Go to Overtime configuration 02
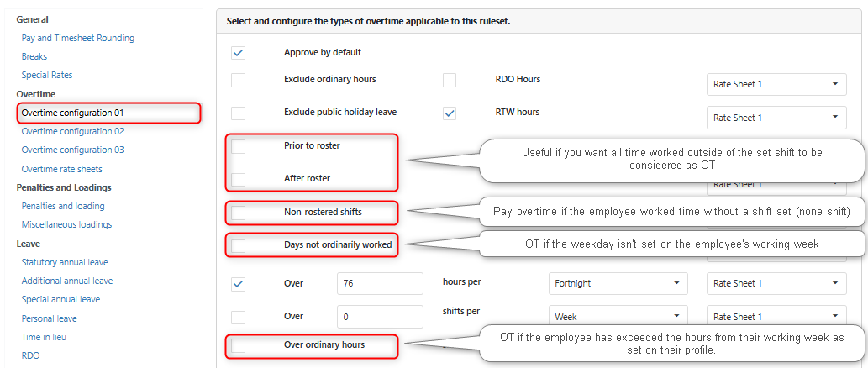The image size is (868, 368). pos(73,131)
